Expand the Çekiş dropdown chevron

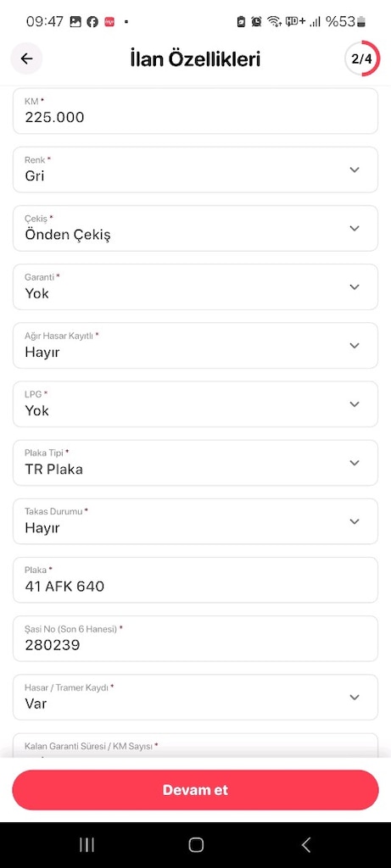point(355,228)
